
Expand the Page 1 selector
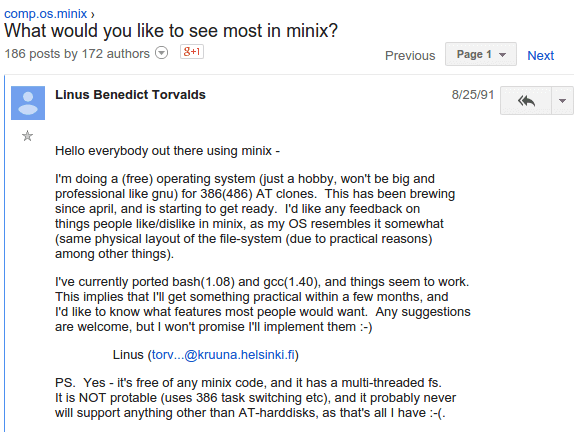(x=481, y=54)
